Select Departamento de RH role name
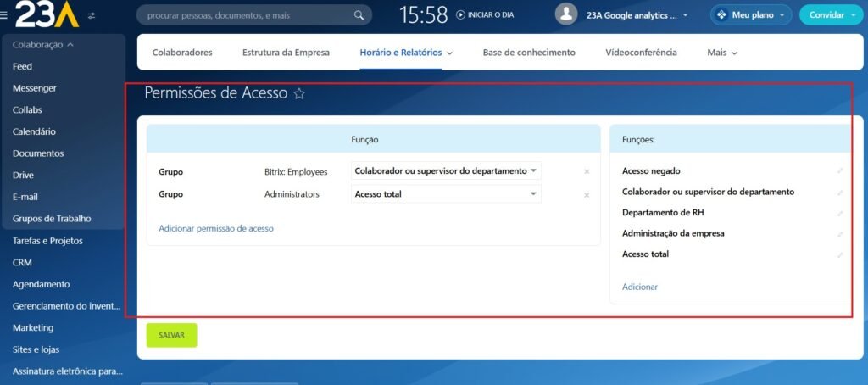Image resolution: width=868 pixels, height=385 pixels. (x=663, y=213)
